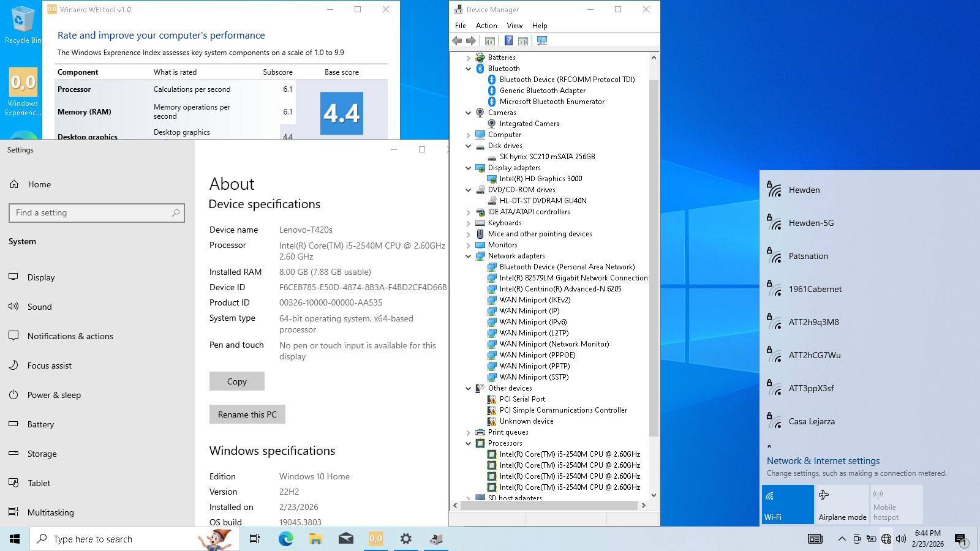Switch to Device Manager taskbar icon

point(436,539)
